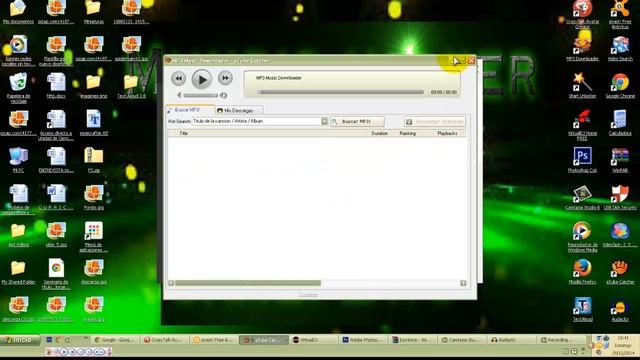Open the CrazyTalk Avatar Creator shortcut
The image size is (640, 360).
[582, 15]
